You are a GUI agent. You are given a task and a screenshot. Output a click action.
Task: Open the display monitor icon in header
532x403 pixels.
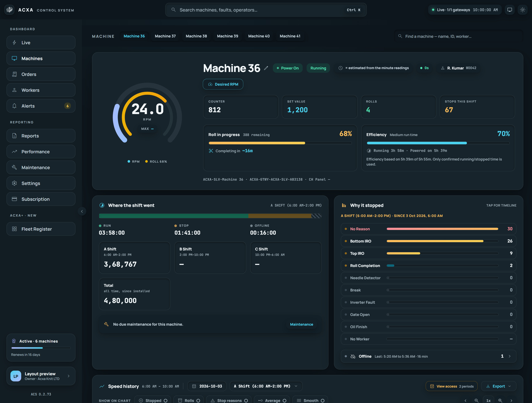(509, 10)
